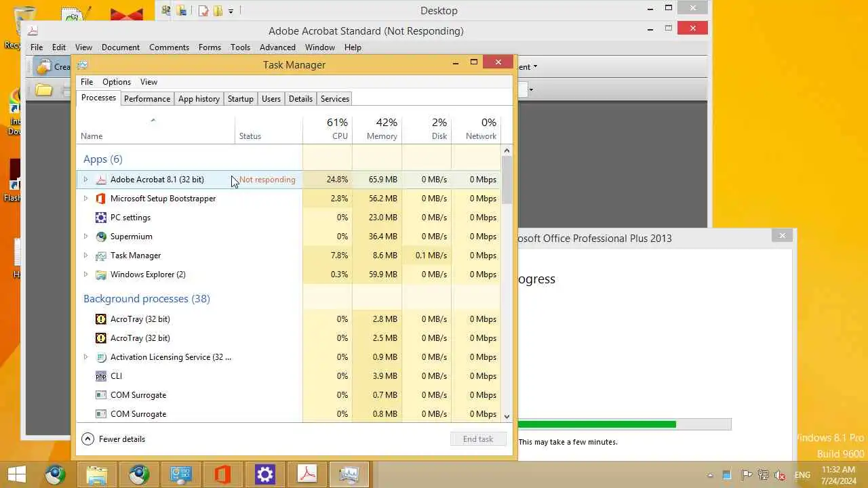Open PC settings gear on taskbar

tap(265, 474)
